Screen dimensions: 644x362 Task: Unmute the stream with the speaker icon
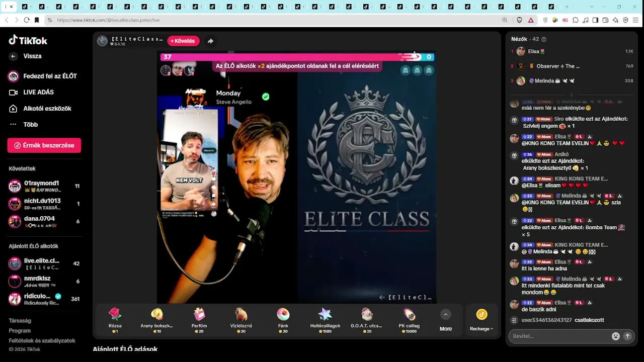382,297
